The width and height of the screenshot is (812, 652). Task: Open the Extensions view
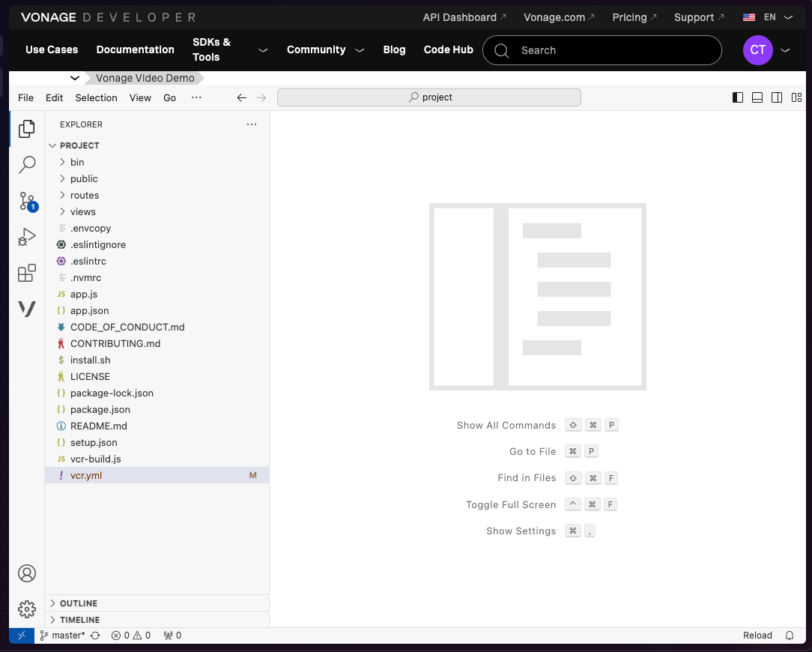pos(26,273)
